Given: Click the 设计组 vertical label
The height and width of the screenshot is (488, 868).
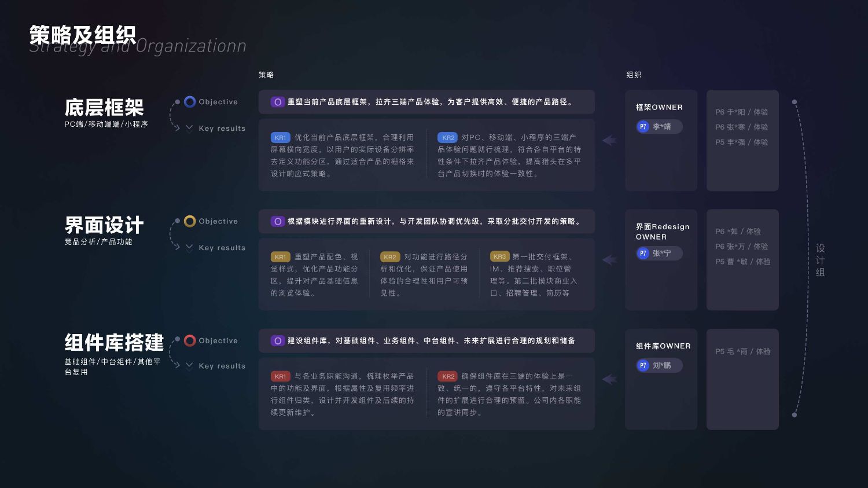Looking at the screenshot, I should (x=820, y=260).
